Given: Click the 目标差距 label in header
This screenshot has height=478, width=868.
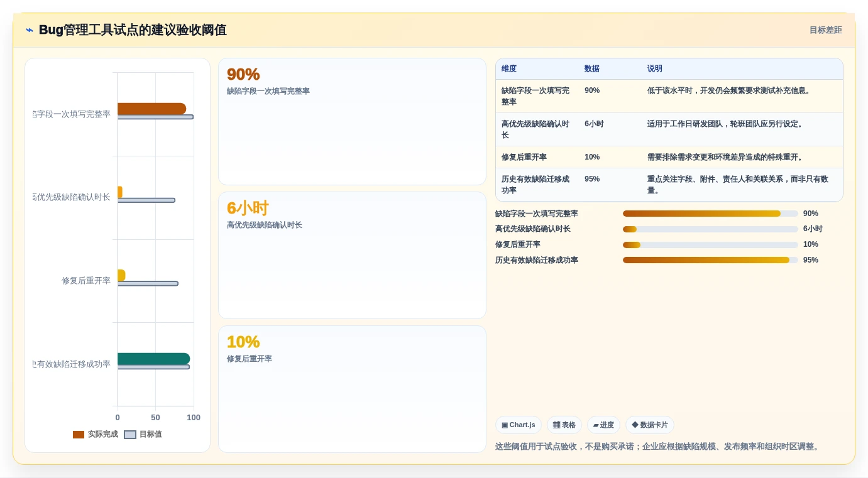Looking at the screenshot, I should pyautogui.click(x=825, y=30).
